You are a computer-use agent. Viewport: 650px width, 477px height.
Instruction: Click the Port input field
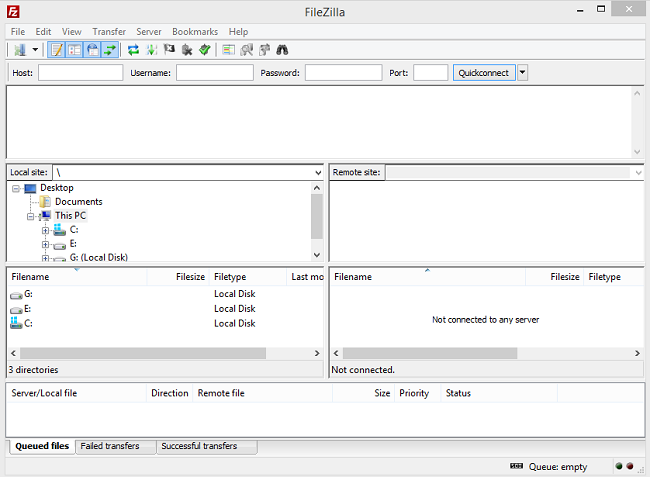coord(431,73)
